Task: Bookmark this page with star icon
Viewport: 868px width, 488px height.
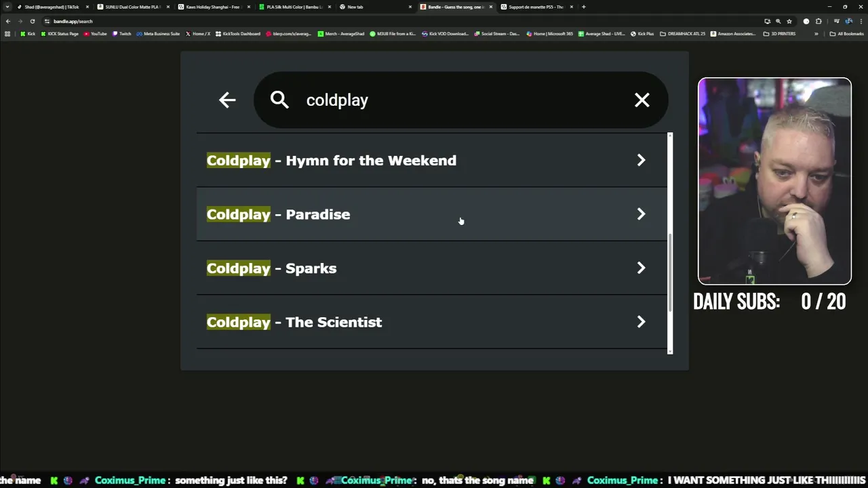Action: [x=789, y=21]
